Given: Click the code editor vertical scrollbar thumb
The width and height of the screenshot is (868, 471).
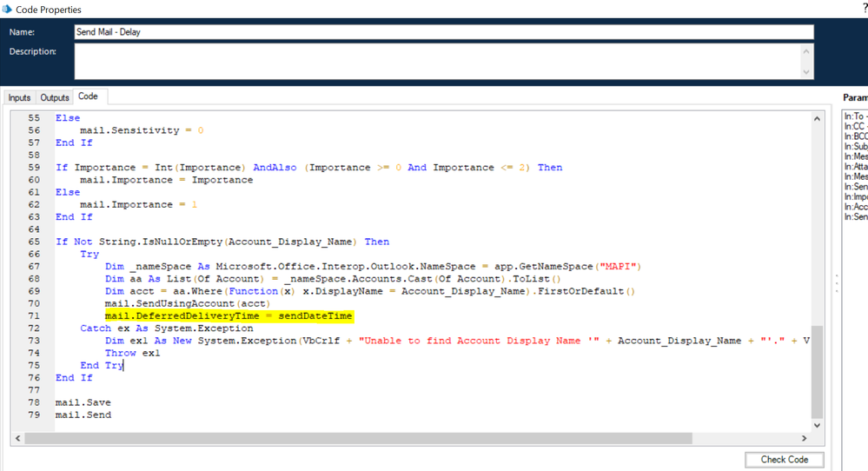Looking at the screenshot, I should coord(817,372).
